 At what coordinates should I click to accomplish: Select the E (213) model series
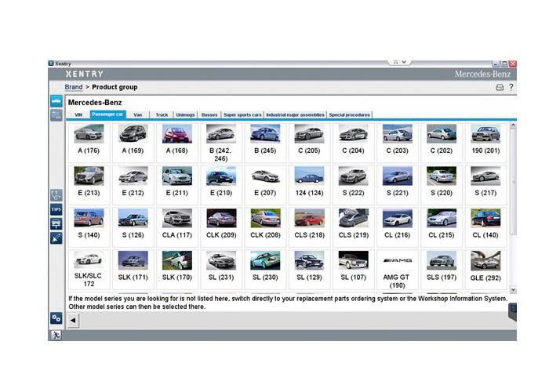click(89, 185)
